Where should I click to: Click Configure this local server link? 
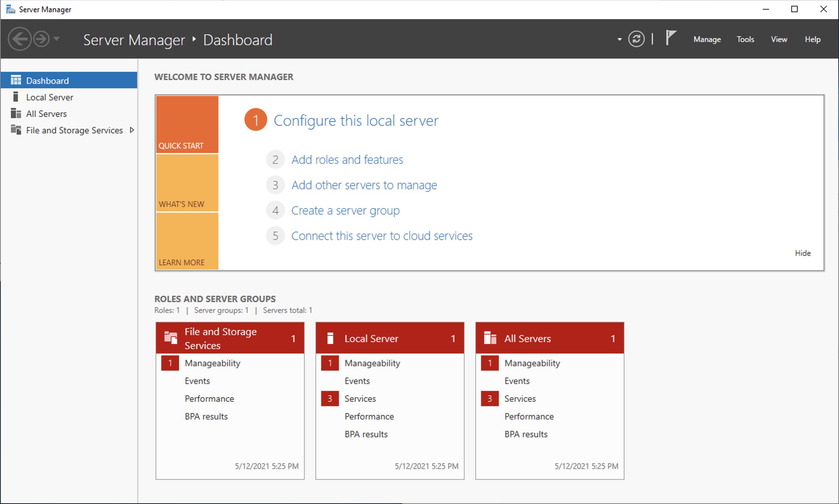tap(356, 121)
